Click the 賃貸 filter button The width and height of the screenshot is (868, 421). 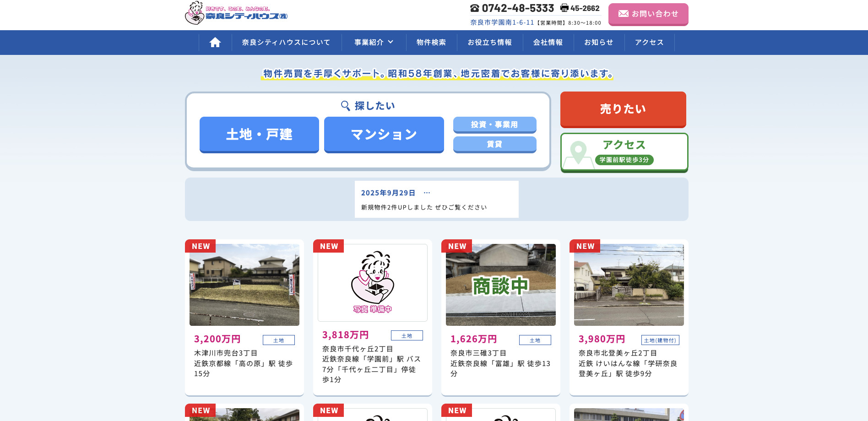point(495,144)
